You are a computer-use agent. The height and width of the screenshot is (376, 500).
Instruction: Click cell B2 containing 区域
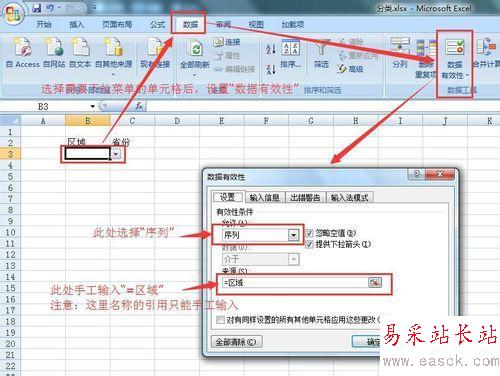click(x=88, y=143)
